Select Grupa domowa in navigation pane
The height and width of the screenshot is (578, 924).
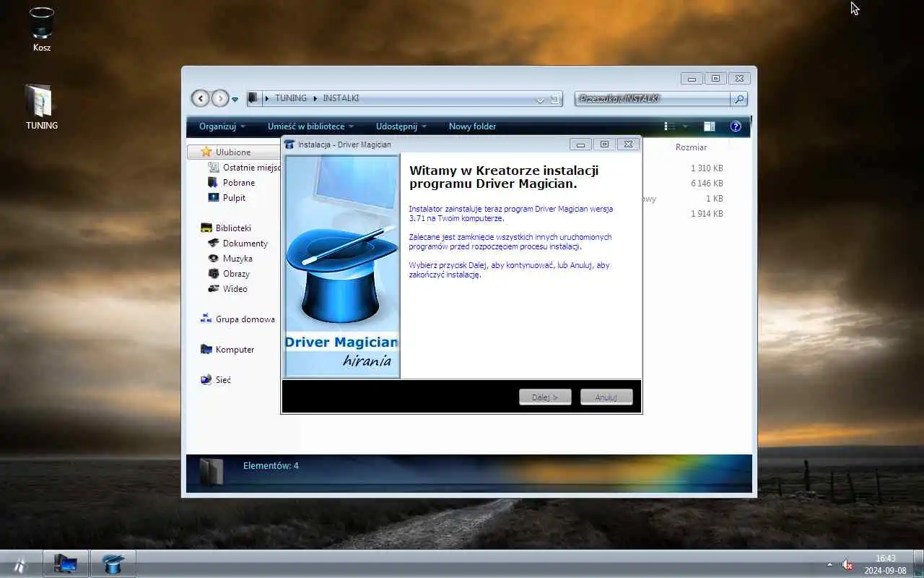(x=245, y=319)
